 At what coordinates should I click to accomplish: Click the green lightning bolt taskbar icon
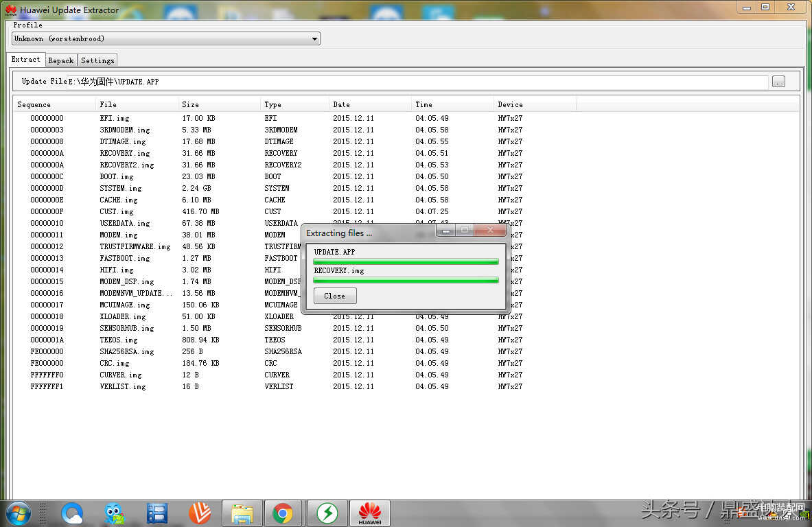[327, 513]
